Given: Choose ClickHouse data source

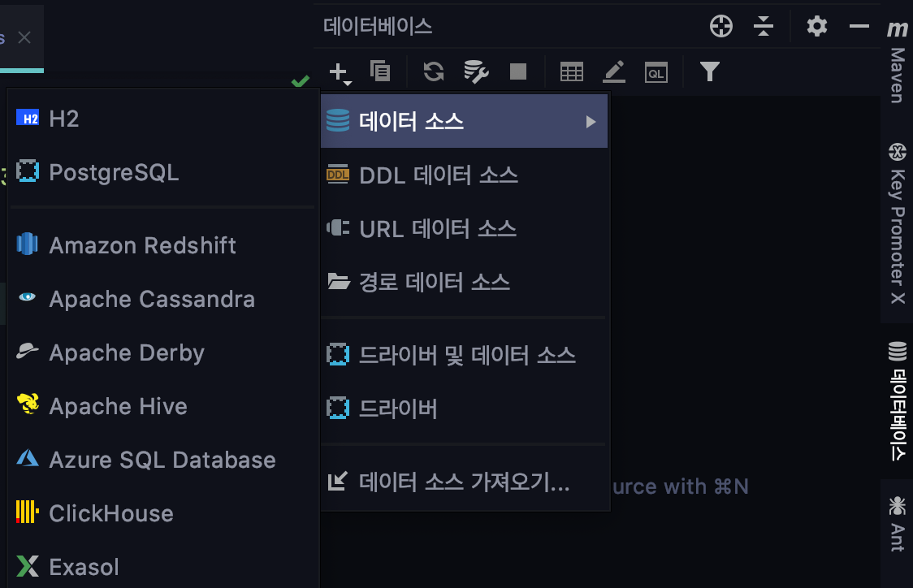Looking at the screenshot, I should (163, 513).
